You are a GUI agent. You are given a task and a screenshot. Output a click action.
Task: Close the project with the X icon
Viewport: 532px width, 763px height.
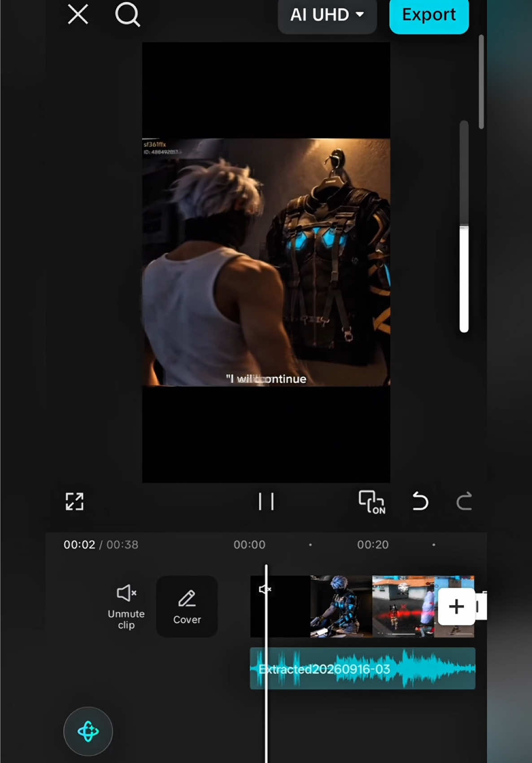point(78,14)
